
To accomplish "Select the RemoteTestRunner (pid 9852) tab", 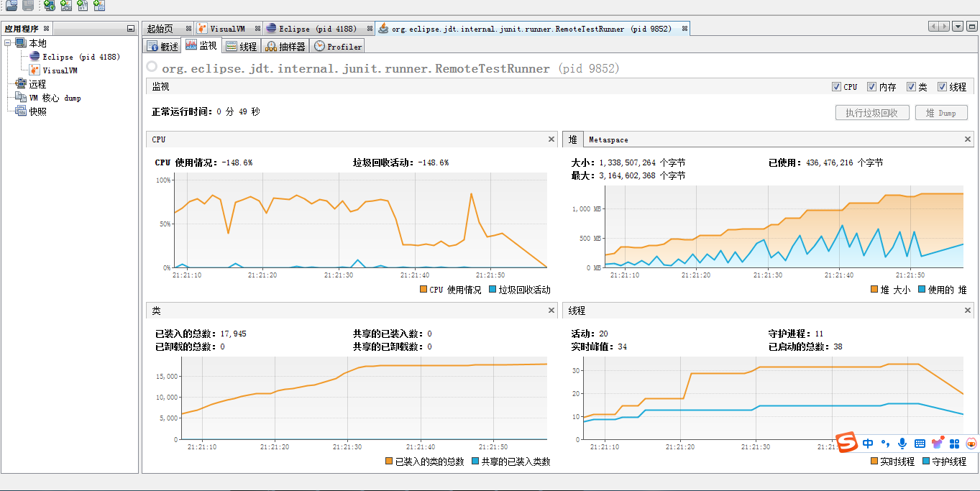I will tap(531, 29).
